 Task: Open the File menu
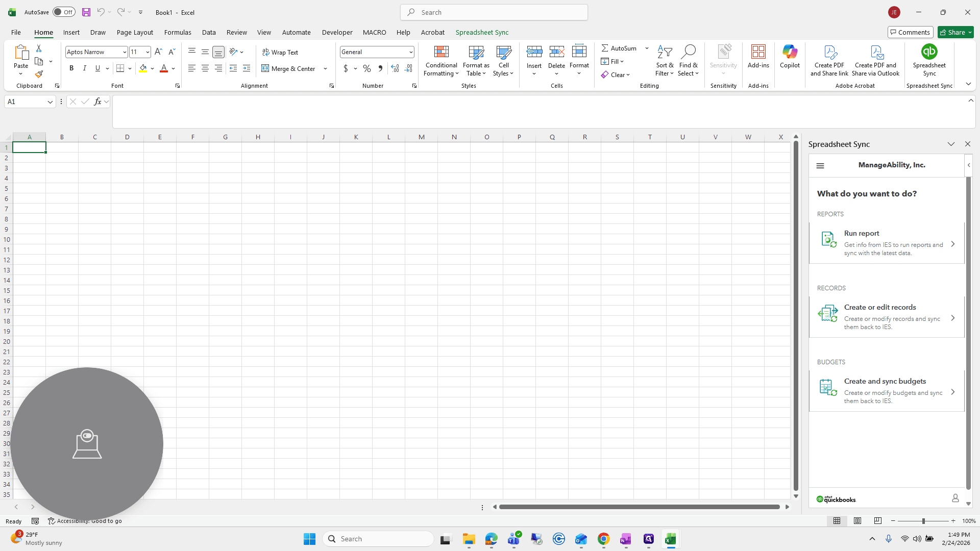click(x=16, y=32)
